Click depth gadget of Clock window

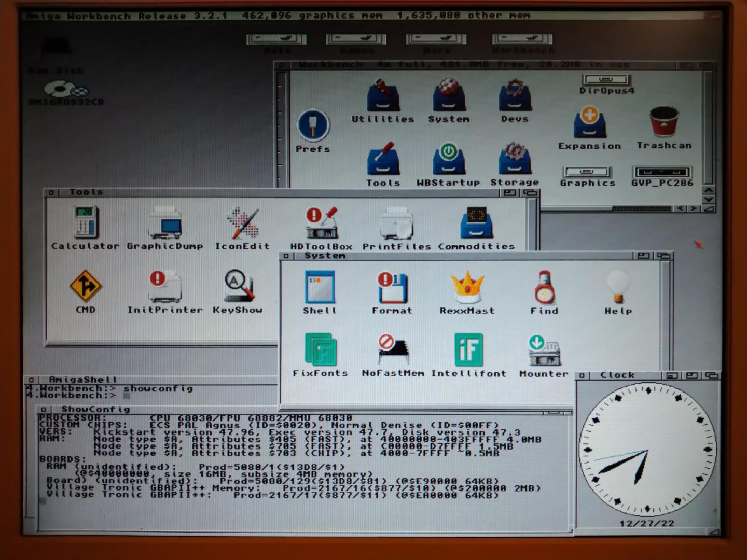tap(711, 375)
